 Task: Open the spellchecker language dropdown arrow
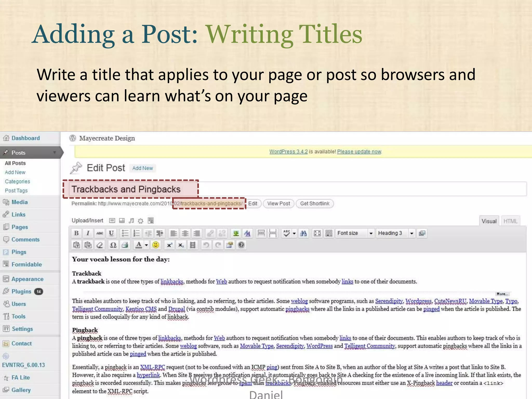294,233
